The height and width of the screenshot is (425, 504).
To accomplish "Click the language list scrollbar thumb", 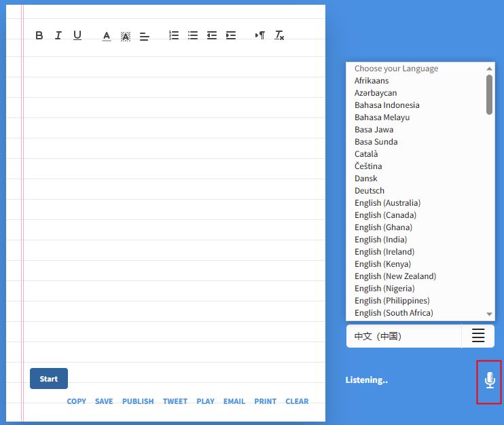I will [489, 94].
